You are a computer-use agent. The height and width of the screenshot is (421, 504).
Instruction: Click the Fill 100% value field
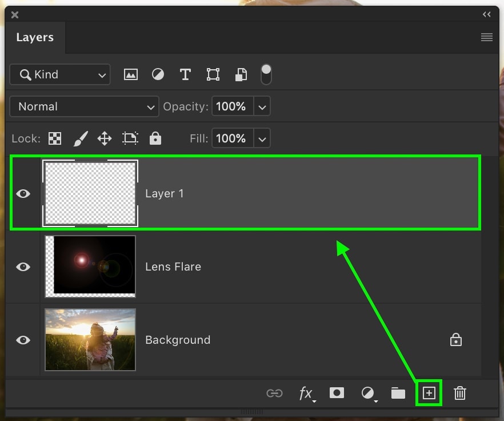[233, 138]
